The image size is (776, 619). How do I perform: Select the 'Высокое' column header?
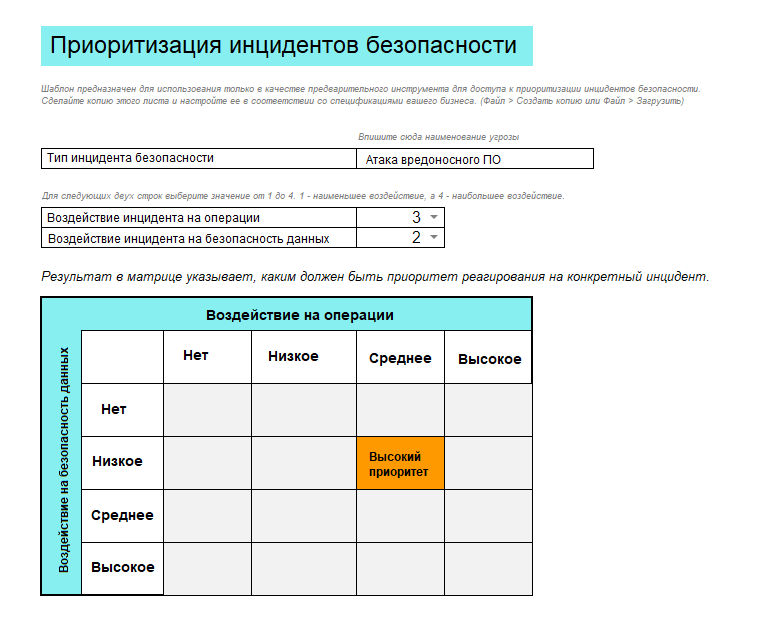pyautogui.click(x=489, y=359)
